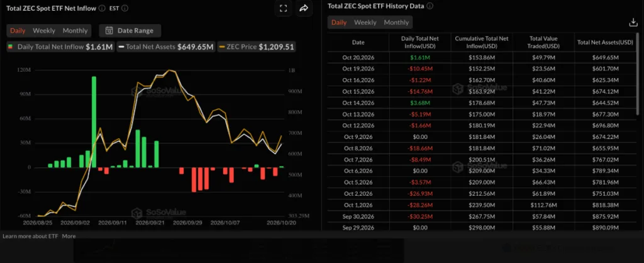Screen dimensions: 644x263
Task: Select Monthly tab in History Data panel
Action: tap(396, 22)
